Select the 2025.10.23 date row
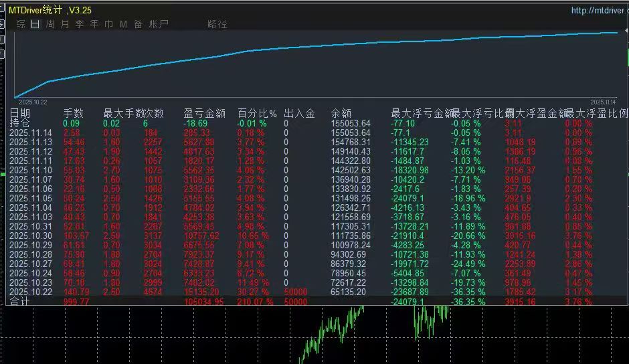629x364 pixels. 31,282
